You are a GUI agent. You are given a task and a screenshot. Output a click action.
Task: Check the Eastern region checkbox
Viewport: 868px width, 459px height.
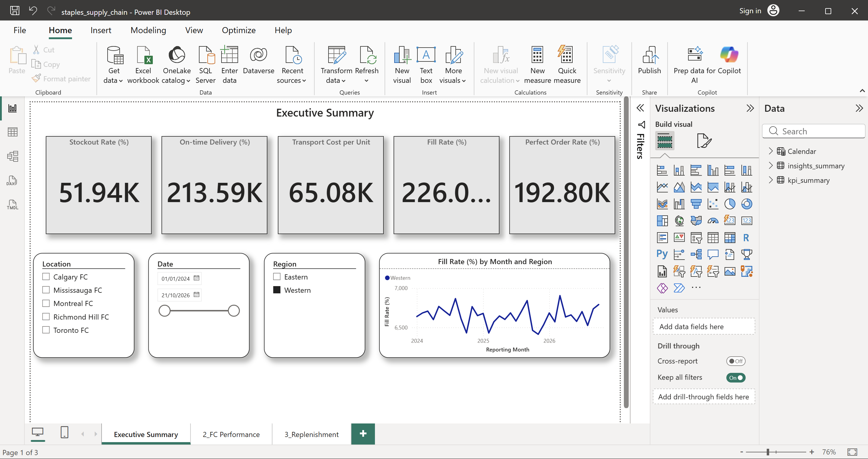[277, 276]
